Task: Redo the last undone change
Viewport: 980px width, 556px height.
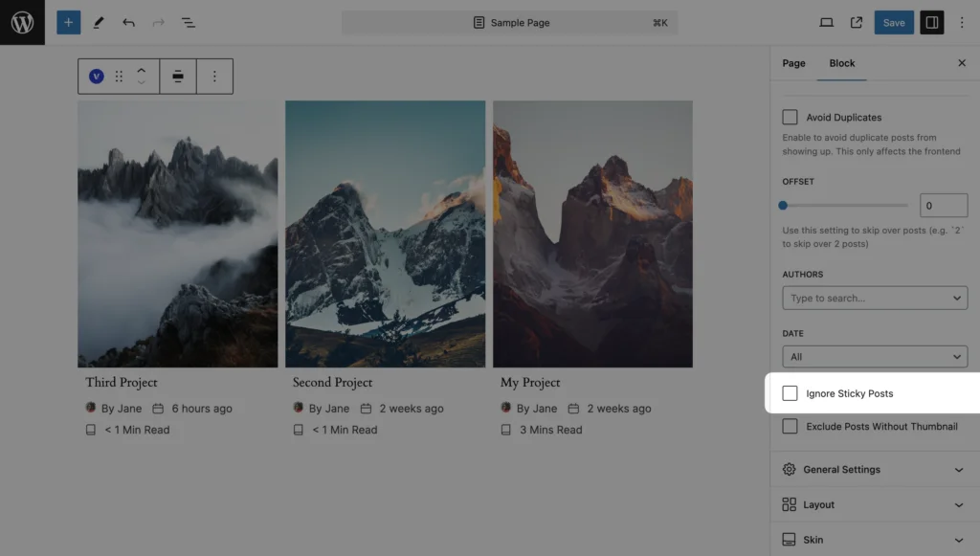Action: click(159, 23)
